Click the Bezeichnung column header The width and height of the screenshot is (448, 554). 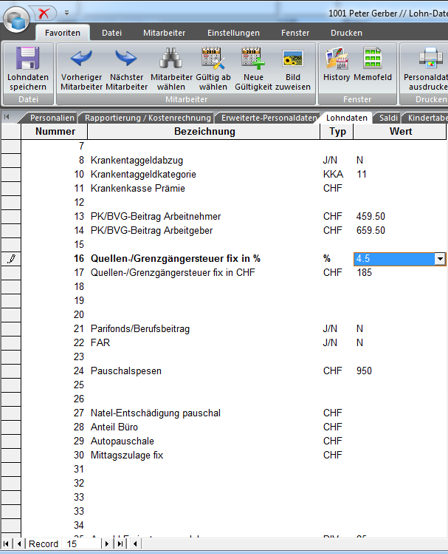click(204, 131)
